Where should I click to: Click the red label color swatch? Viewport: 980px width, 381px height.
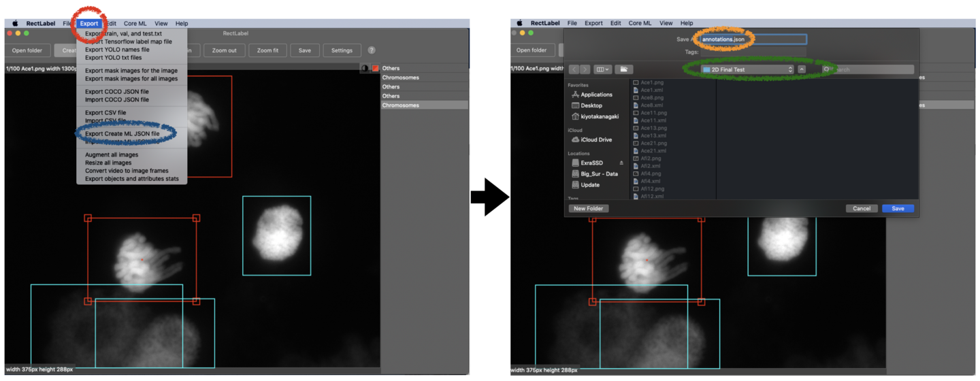375,68
